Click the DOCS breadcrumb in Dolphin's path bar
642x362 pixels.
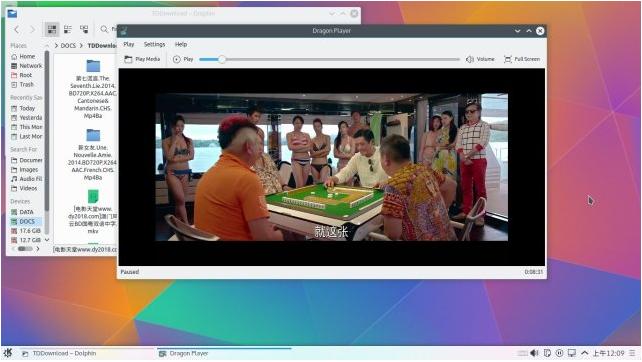click(68, 46)
